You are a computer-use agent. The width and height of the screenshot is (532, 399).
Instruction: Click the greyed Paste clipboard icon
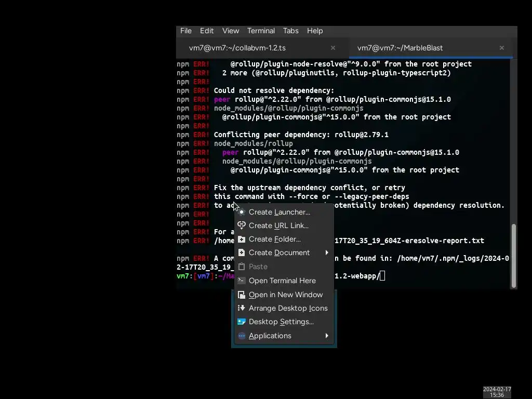click(x=242, y=267)
